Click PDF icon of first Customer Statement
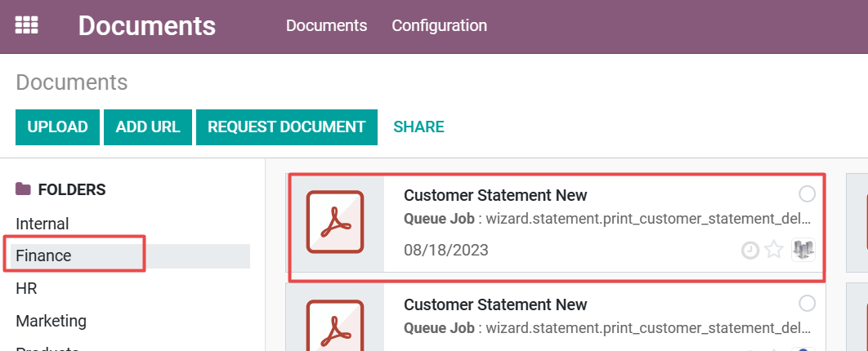 tap(335, 222)
